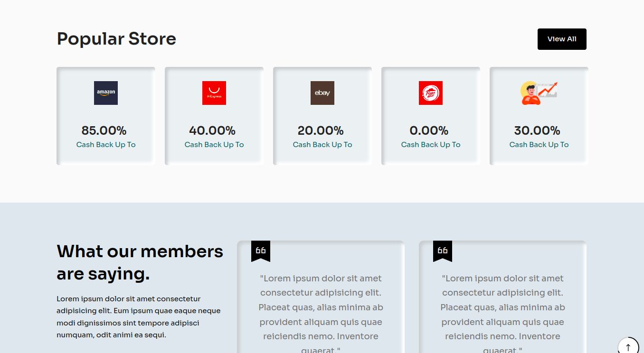
Task: Select the 30.00% cashback figure
Action: pos(537,130)
